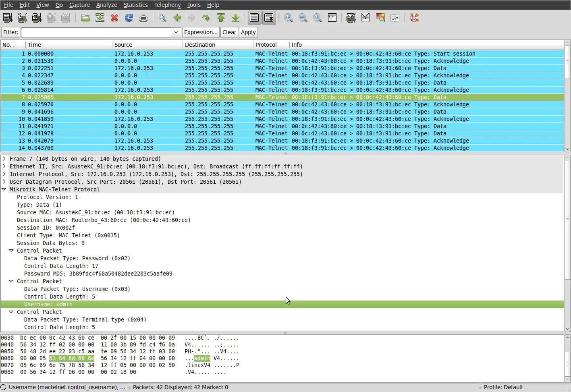The height and width of the screenshot is (392, 571).
Task: Sort packets by Protocol column header
Action: pos(271,45)
